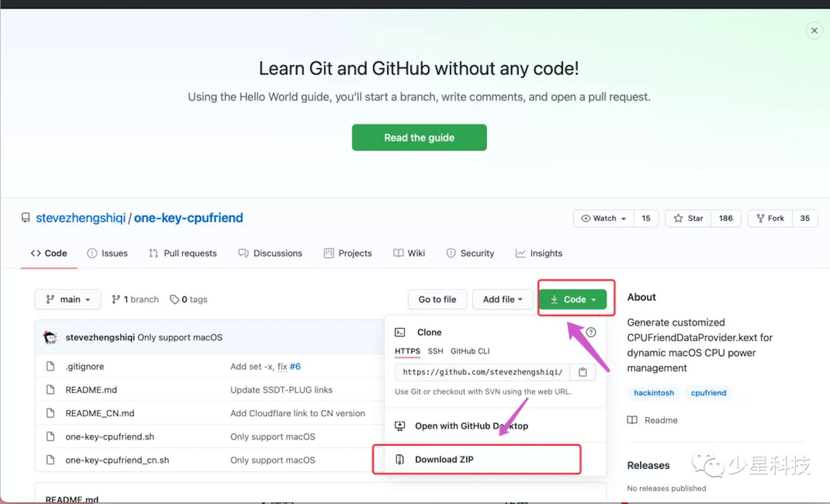Click the Download ZIP file icon
This screenshot has width=830, height=504.
click(399, 459)
